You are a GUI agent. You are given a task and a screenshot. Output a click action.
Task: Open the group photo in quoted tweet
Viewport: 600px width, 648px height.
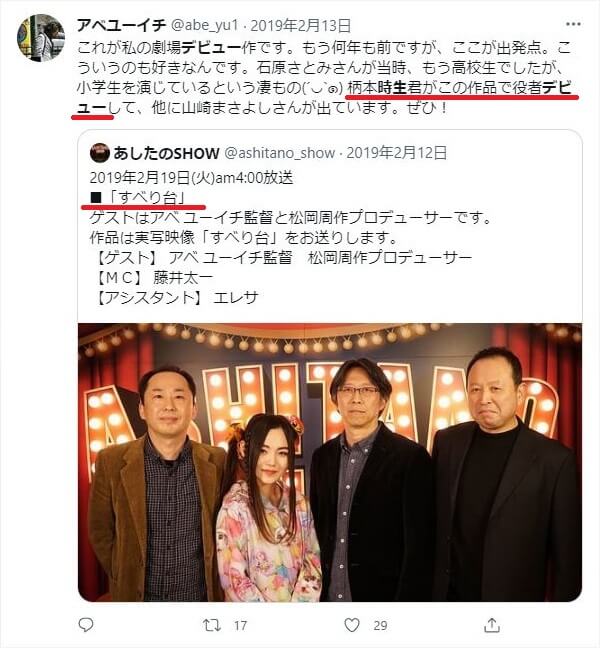coord(330,462)
